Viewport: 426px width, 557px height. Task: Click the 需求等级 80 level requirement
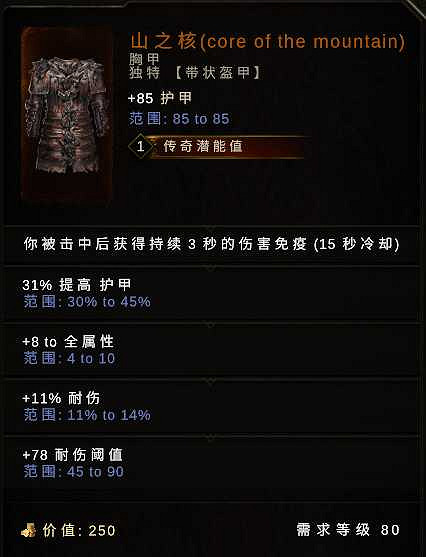point(348,530)
